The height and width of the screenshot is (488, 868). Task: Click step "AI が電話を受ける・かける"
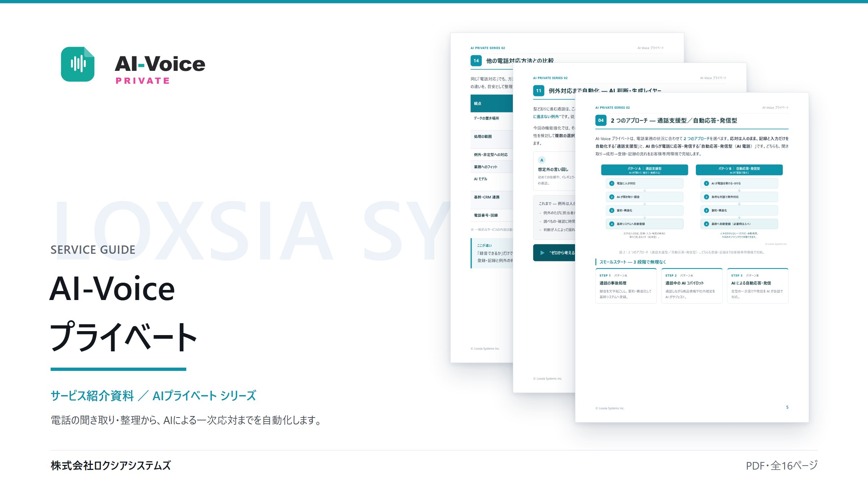739,183
